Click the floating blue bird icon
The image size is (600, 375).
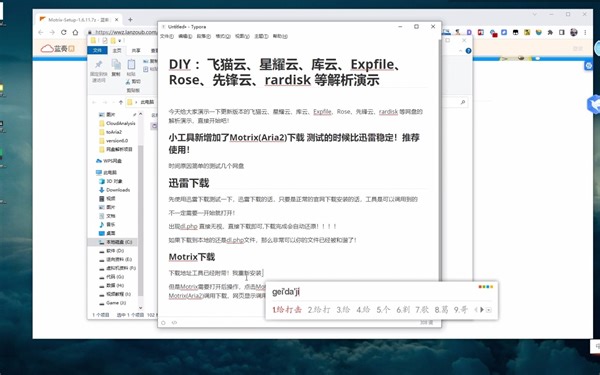tap(593, 104)
